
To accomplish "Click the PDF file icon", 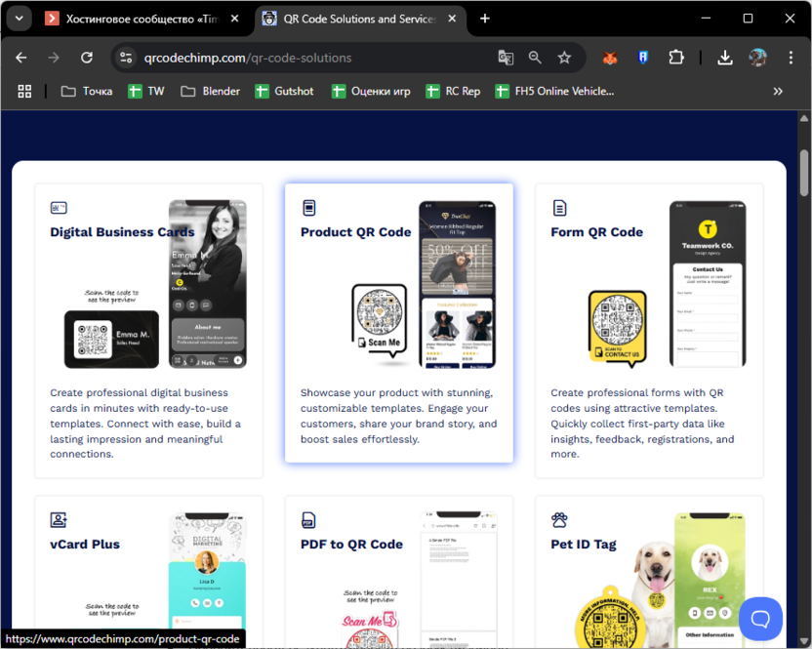I will [x=308, y=519].
